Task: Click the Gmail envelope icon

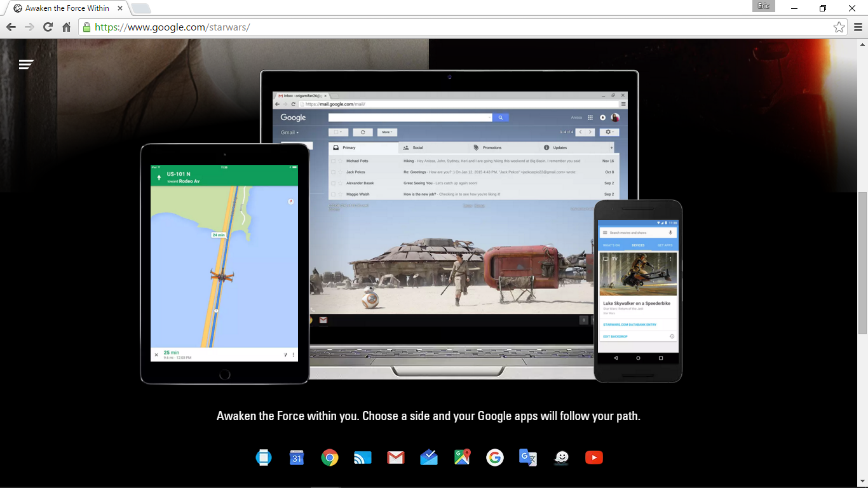Action: pyautogui.click(x=396, y=457)
